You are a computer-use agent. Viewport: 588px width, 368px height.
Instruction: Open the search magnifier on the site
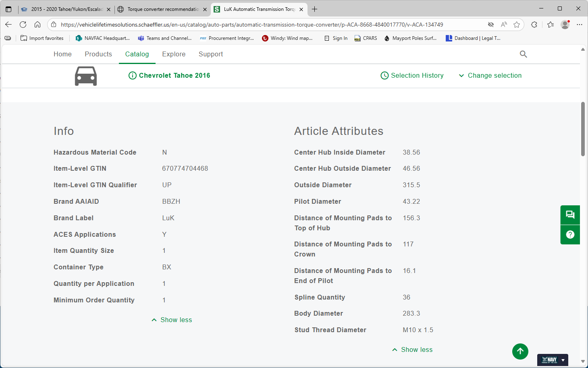(x=524, y=54)
